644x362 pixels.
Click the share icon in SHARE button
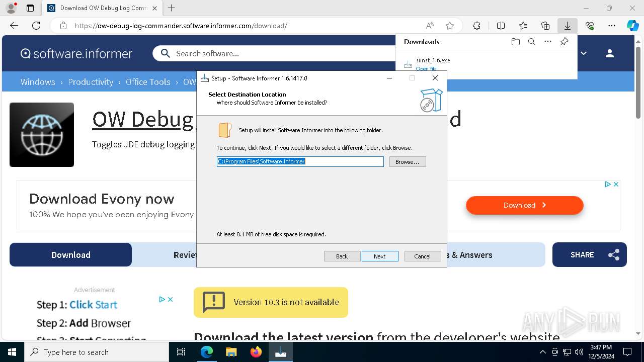pos(614,255)
